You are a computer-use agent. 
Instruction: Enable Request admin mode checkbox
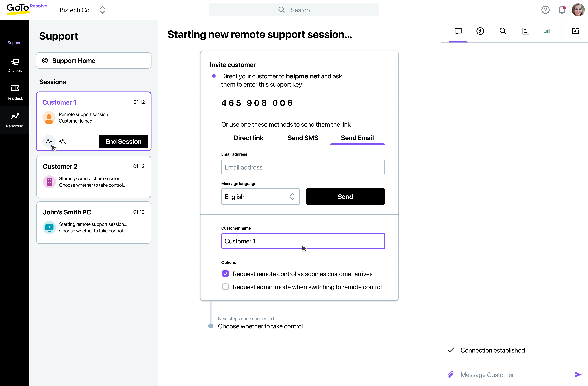[x=225, y=287]
